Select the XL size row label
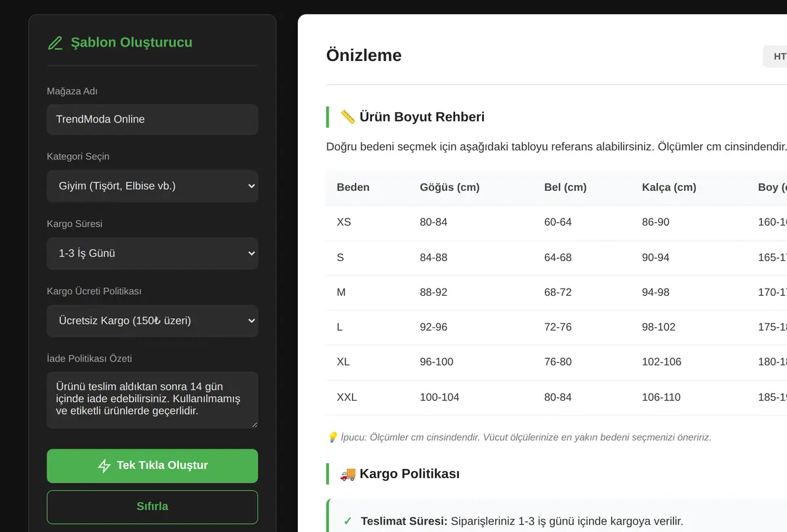This screenshot has height=532, width=787. pyautogui.click(x=344, y=362)
